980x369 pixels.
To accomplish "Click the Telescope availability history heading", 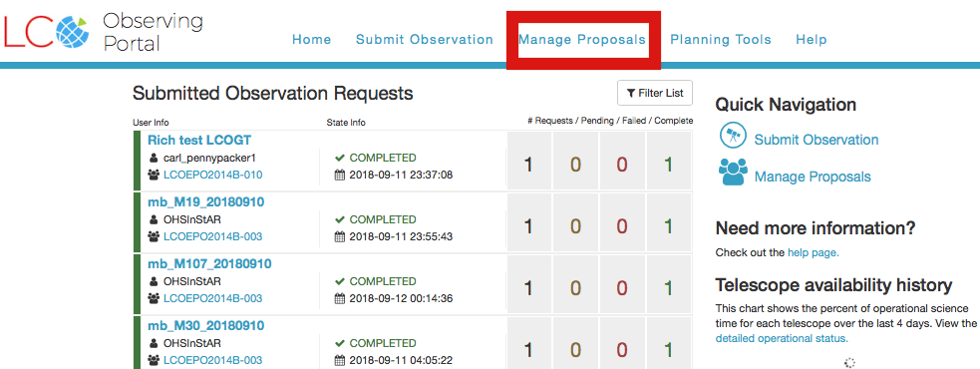I will [833, 286].
